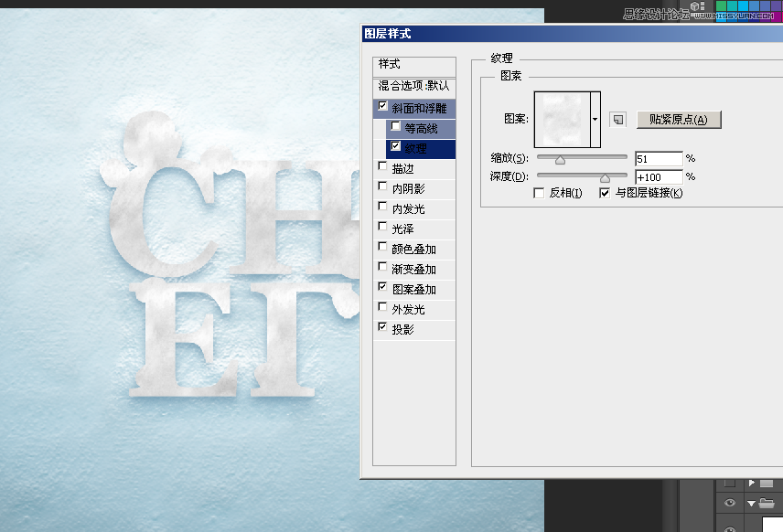Hide the layer group via eye icon
783x532 pixels.
pyautogui.click(x=730, y=503)
